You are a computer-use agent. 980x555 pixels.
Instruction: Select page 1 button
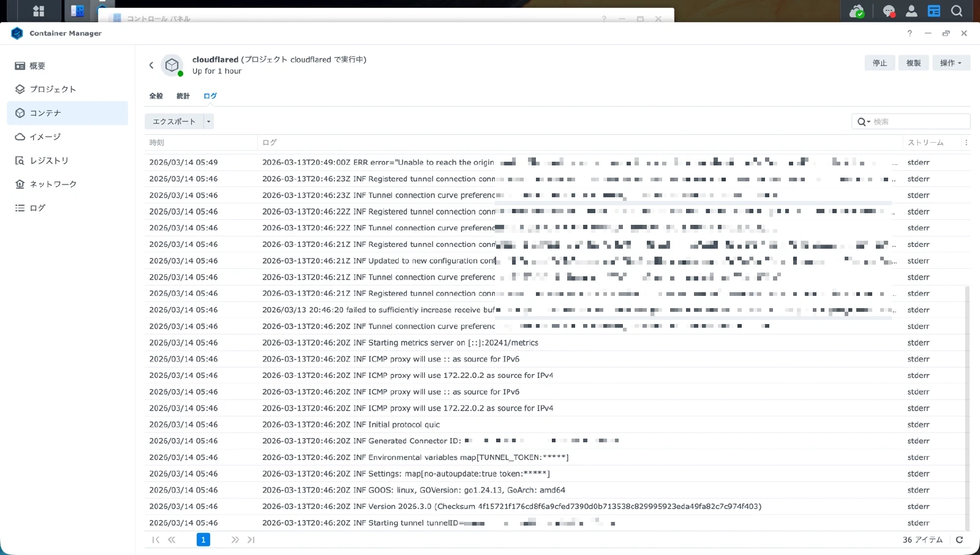click(203, 540)
